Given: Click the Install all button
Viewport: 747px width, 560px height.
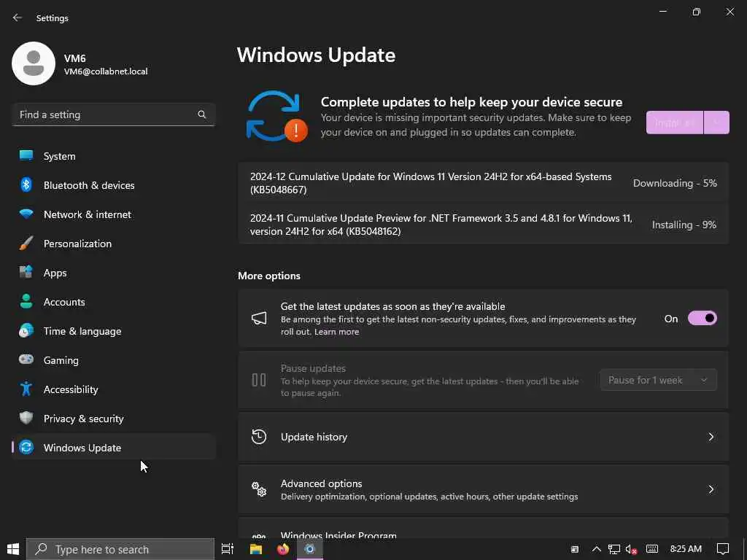Looking at the screenshot, I should tap(675, 122).
